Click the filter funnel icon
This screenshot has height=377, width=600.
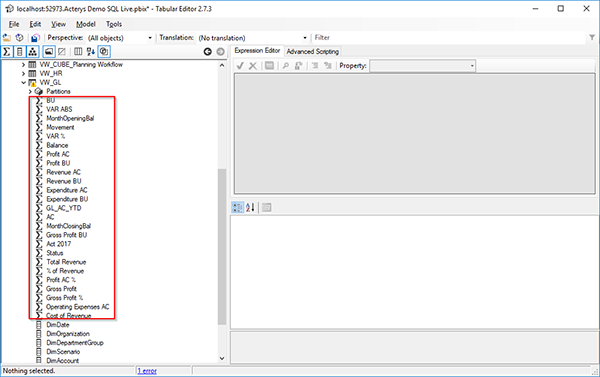point(592,38)
